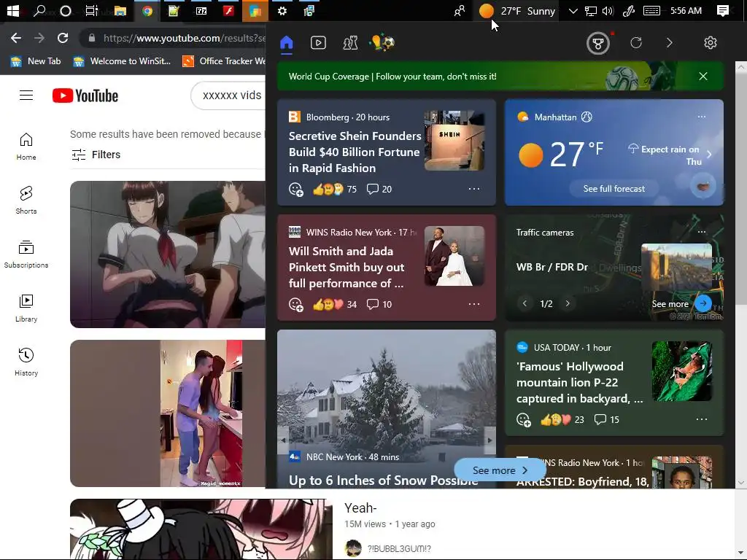The image size is (747, 560).
Task: Open YouTube History in sidebar
Action: pos(26,362)
